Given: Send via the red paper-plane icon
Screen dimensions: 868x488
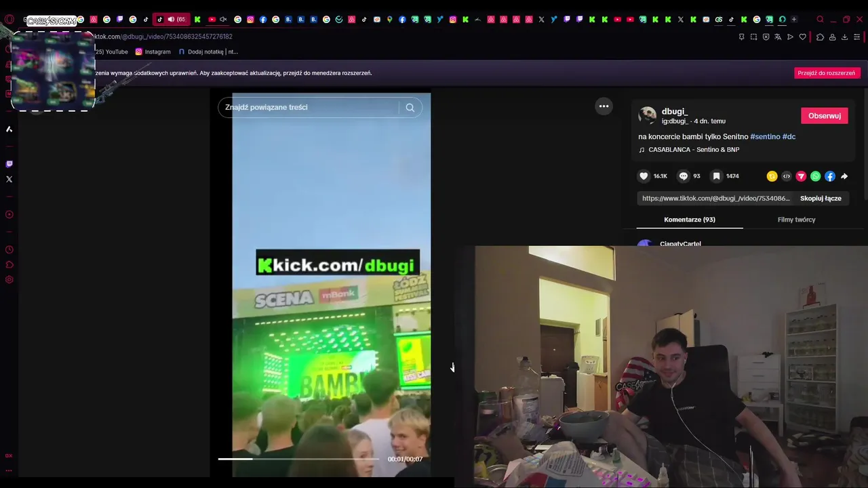Looking at the screenshot, I should point(801,176).
